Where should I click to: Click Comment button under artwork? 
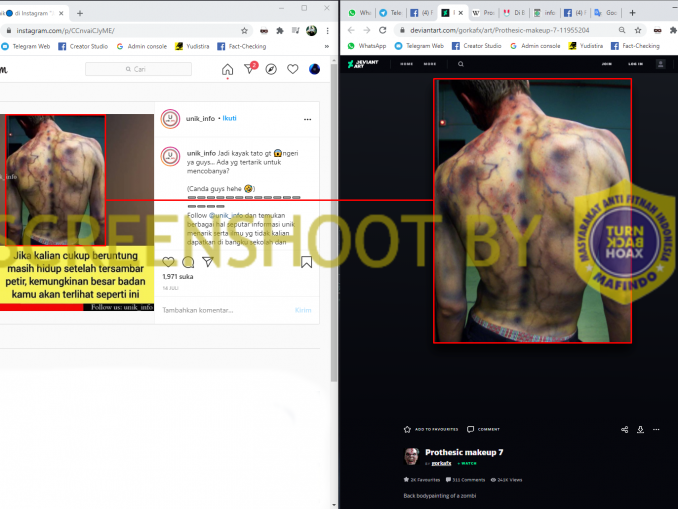(483, 429)
